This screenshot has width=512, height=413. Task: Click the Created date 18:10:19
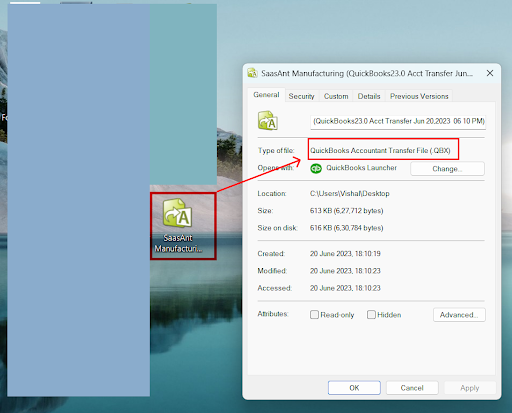pos(345,254)
